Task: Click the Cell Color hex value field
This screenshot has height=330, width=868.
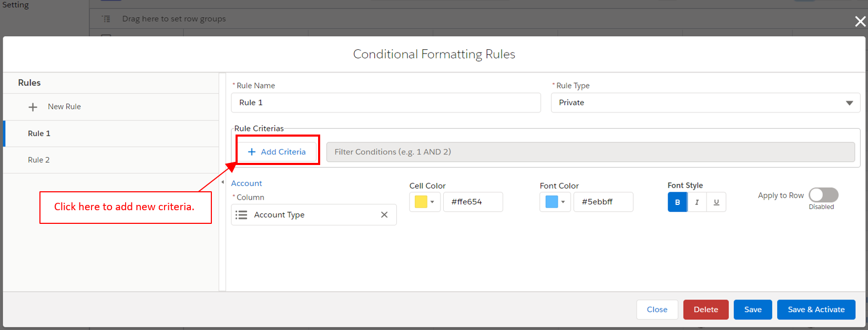Action: tap(473, 202)
